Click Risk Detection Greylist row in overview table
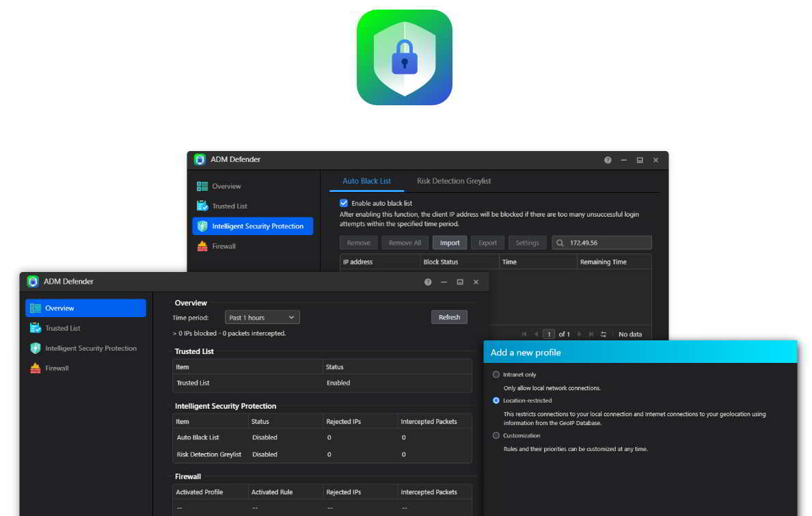Screen dimensions: 812x516 pos(322,454)
